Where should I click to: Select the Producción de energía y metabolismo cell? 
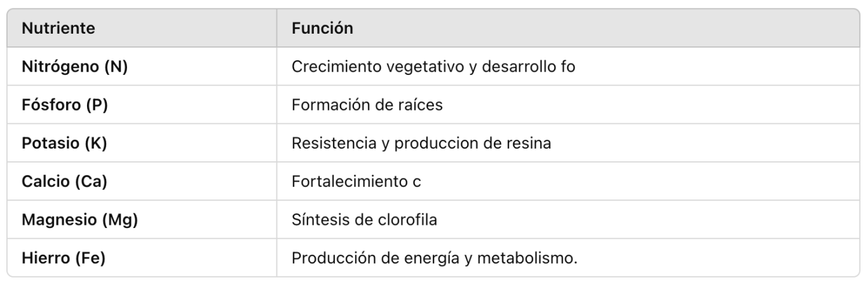click(x=569, y=258)
